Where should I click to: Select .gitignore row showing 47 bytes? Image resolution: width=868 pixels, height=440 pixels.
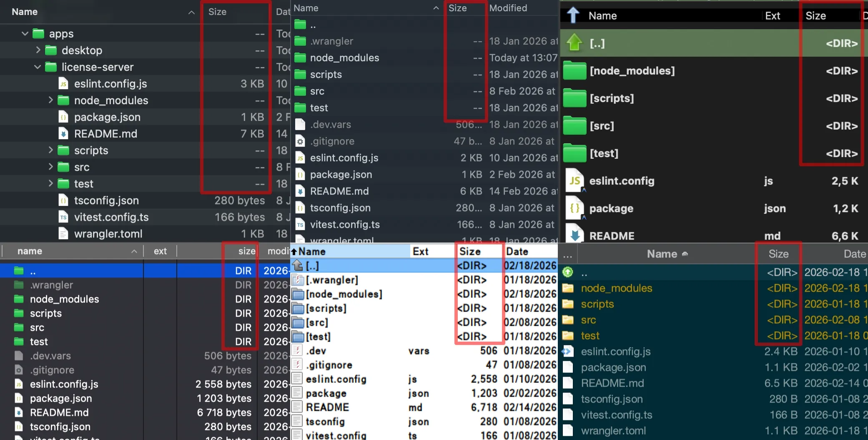click(145, 370)
